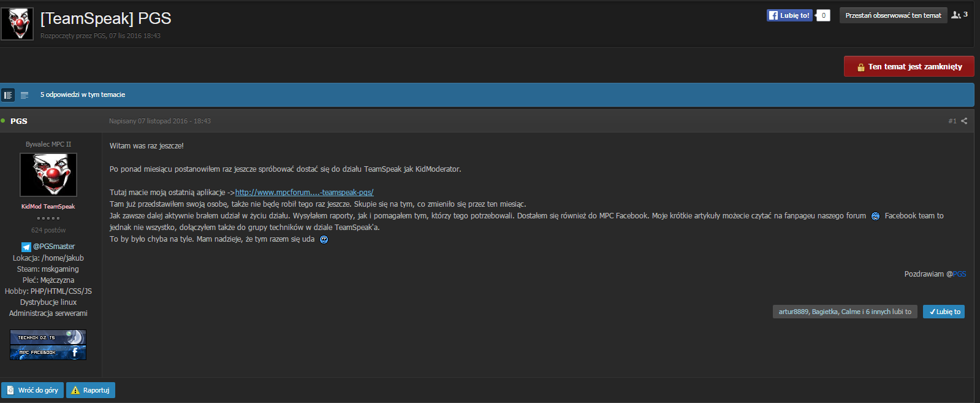Switch to standard post view icon
The width and height of the screenshot is (980, 403).
(x=8, y=95)
